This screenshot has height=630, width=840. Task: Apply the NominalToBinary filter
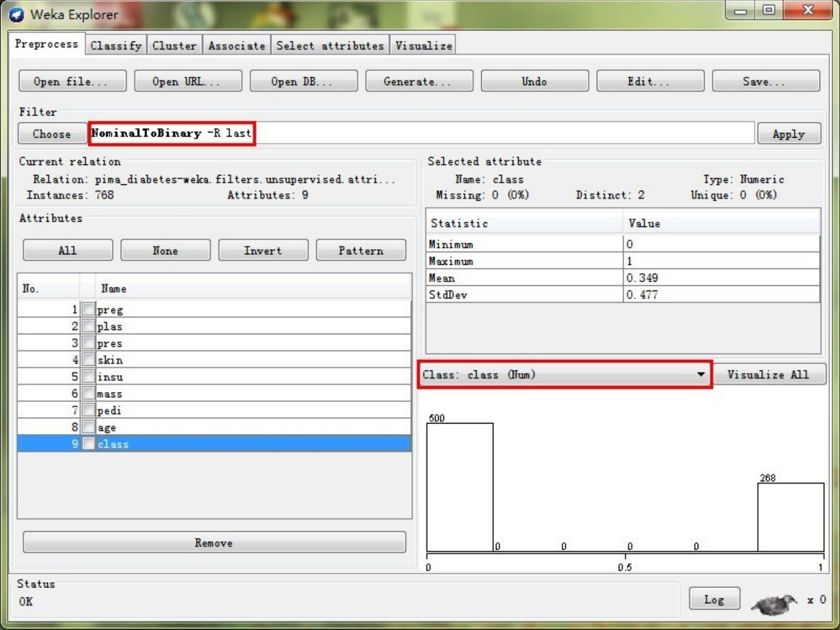(x=788, y=134)
